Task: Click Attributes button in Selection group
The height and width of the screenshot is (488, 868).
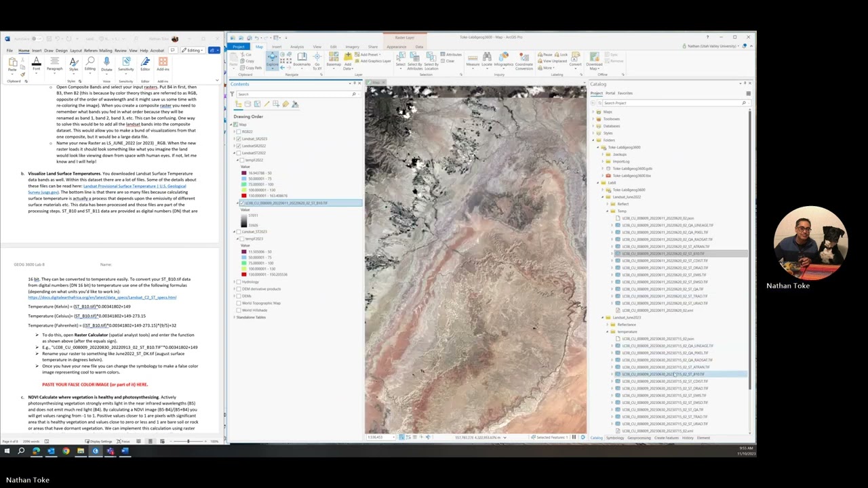Action: click(450, 56)
